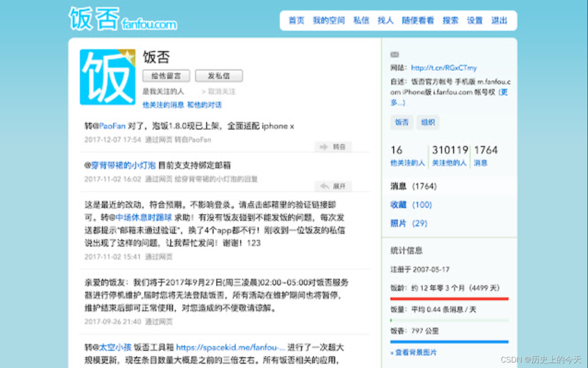Click the envelope icon in the sidebar
Image resolution: width=588 pixels, height=368 pixels.
[395, 55]
